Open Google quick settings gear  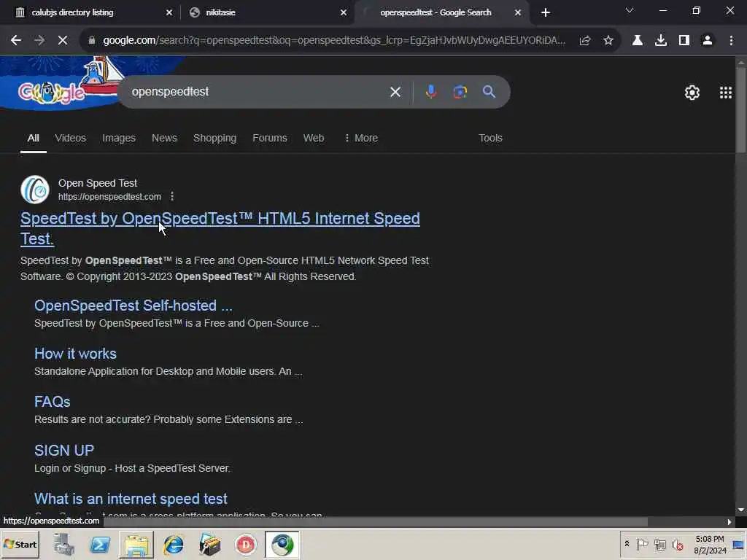692,93
